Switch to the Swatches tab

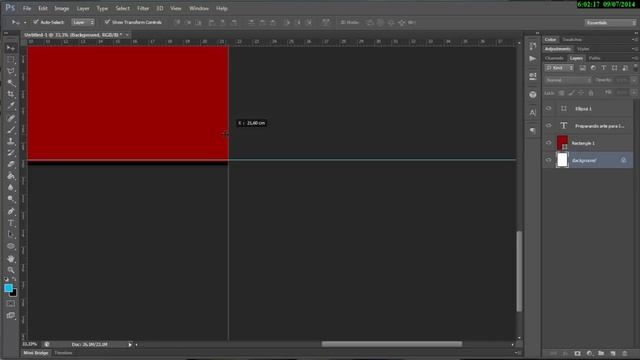tap(572, 40)
